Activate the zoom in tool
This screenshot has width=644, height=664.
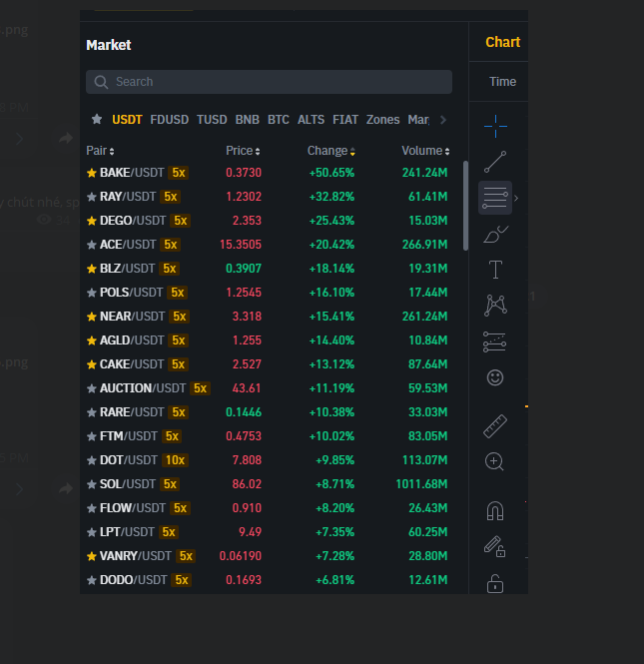494,461
